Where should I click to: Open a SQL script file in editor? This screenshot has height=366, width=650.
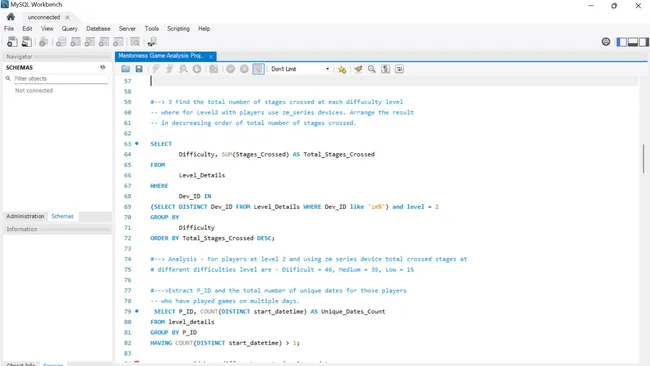pyautogui.click(x=125, y=69)
